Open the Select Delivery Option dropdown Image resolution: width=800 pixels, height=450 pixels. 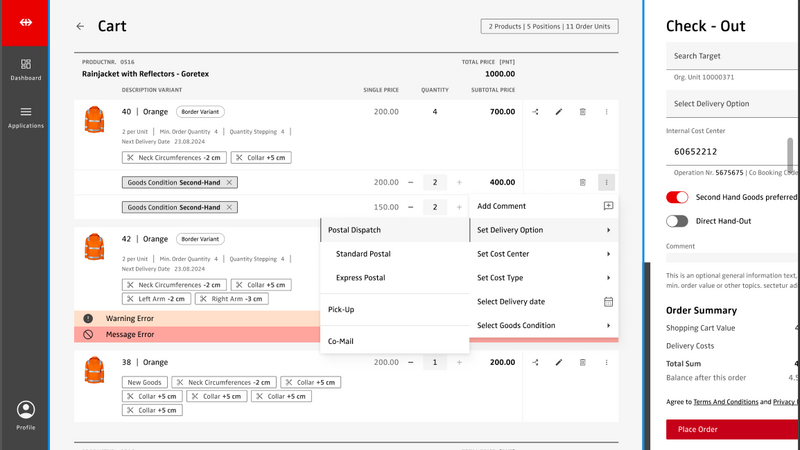pos(730,104)
